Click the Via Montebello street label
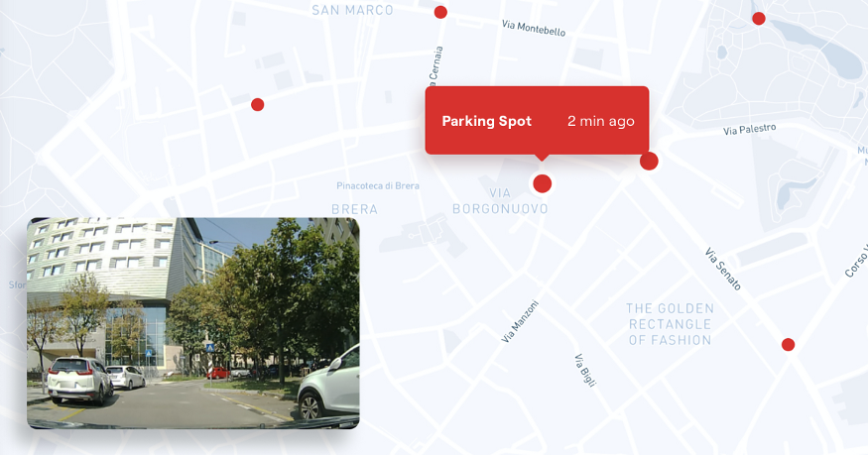This screenshot has width=868, height=455. [534, 28]
